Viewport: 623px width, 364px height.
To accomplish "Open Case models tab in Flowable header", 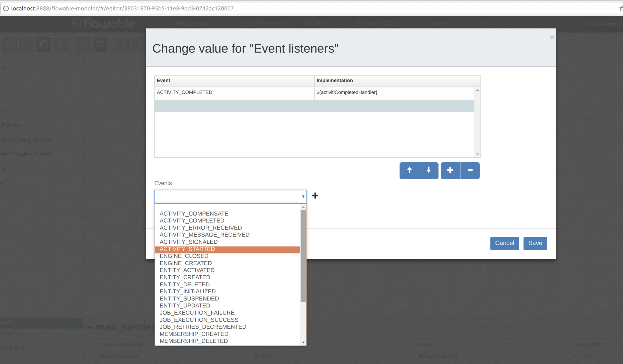I will (x=257, y=24).
